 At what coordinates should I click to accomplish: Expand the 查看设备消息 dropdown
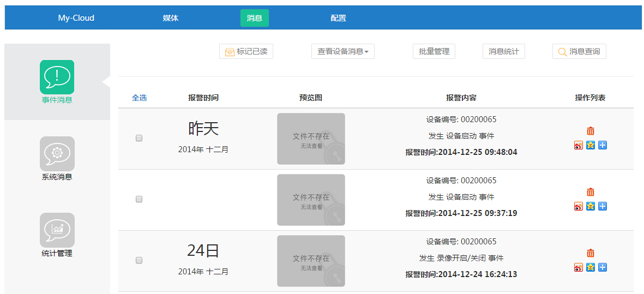(343, 52)
